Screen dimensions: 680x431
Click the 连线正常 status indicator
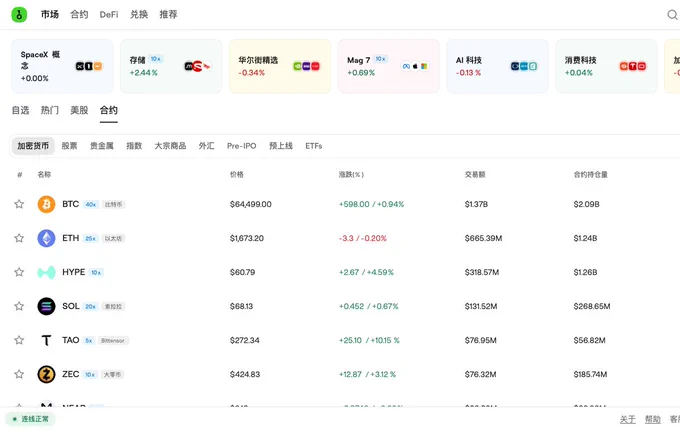[x=30, y=419]
